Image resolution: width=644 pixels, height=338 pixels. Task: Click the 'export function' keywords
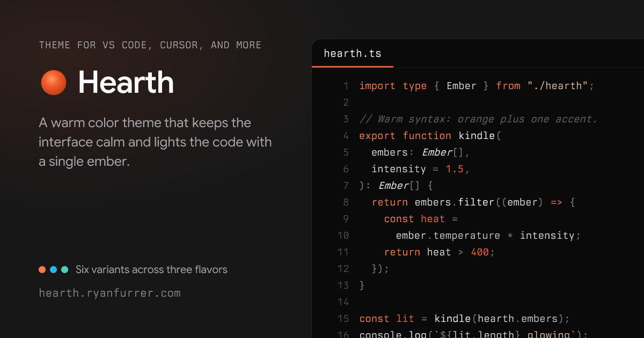tap(405, 136)
